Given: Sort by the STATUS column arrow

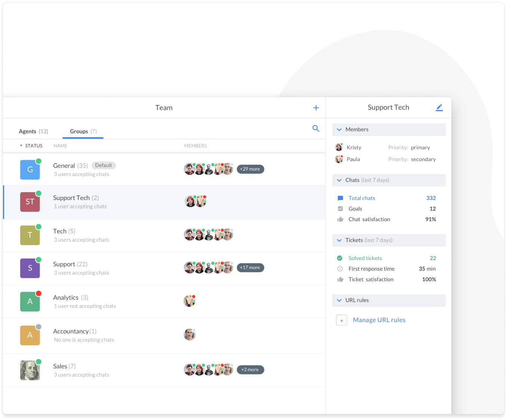Looking at the screenshot, I should pos(21,146).
